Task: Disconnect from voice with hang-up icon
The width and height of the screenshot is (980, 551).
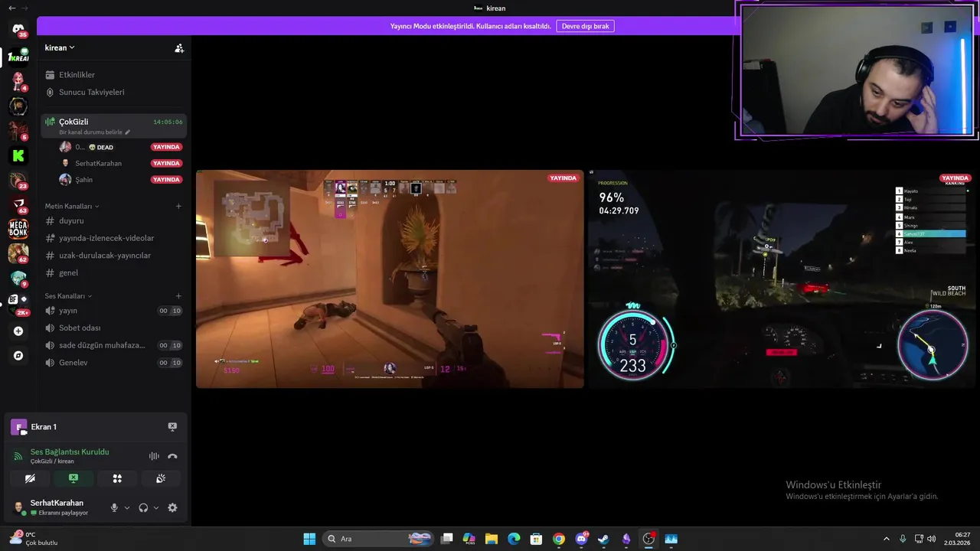Action: tap(172, 456)
